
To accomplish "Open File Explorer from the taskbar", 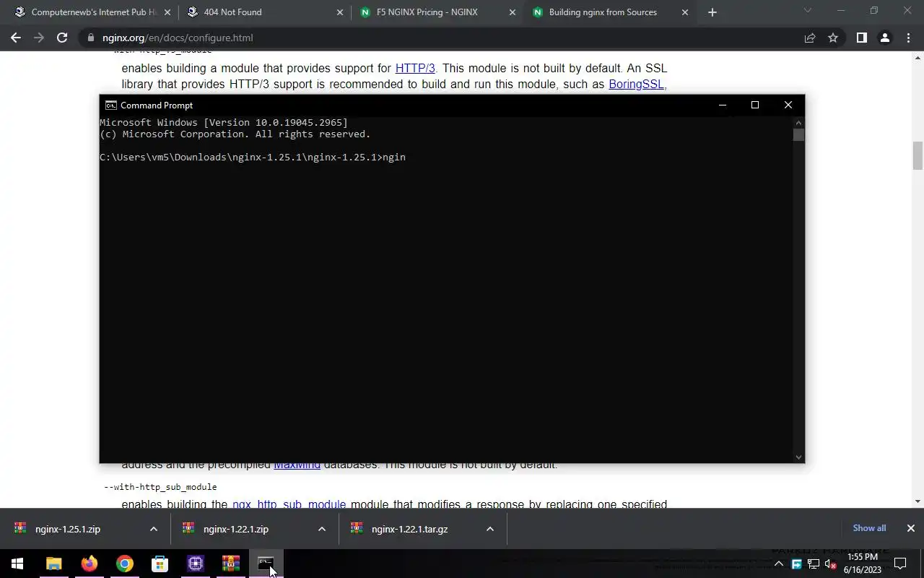I will coord(53,564).
